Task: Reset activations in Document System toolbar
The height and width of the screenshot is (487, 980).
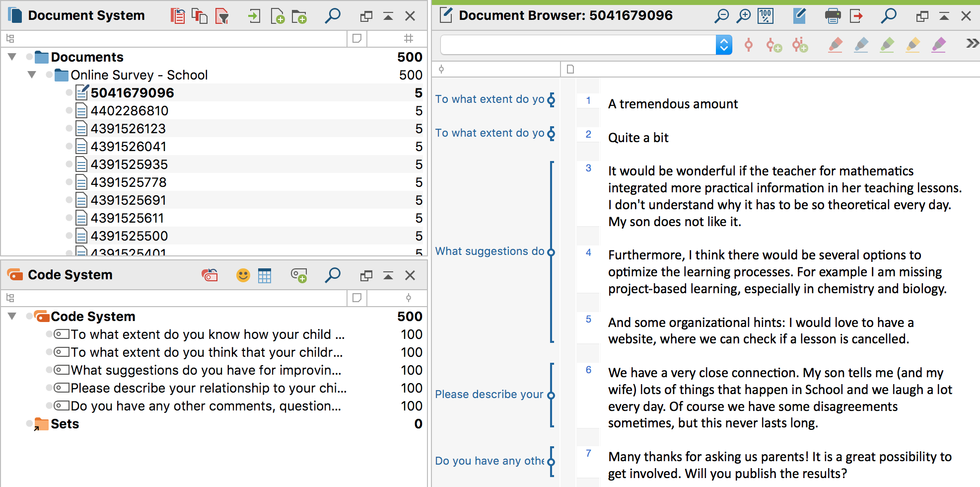Action: [x=177, y=16]
